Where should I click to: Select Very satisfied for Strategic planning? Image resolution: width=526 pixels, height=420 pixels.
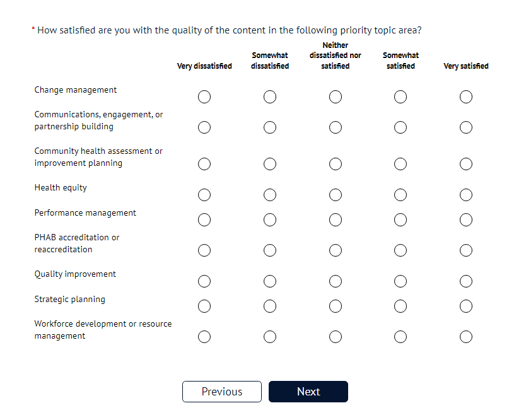tap(466, 306)
